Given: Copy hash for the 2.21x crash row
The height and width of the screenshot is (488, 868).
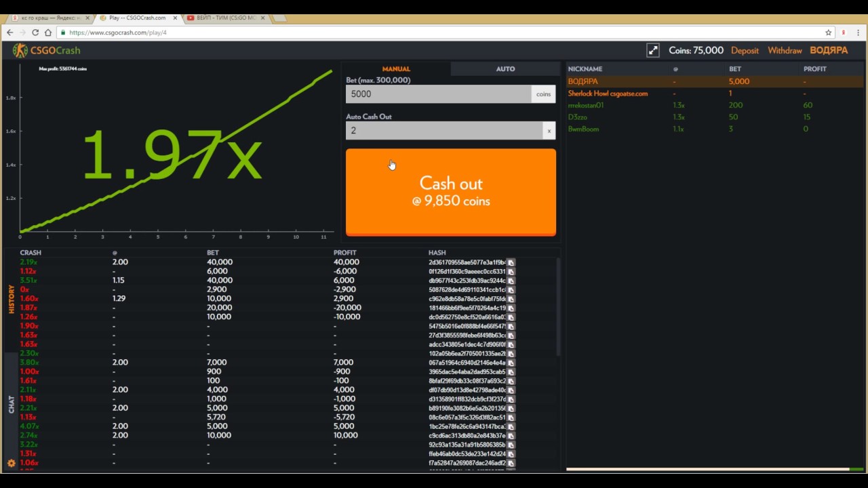Looking at the screenshot, I should [x=511, y=408].
